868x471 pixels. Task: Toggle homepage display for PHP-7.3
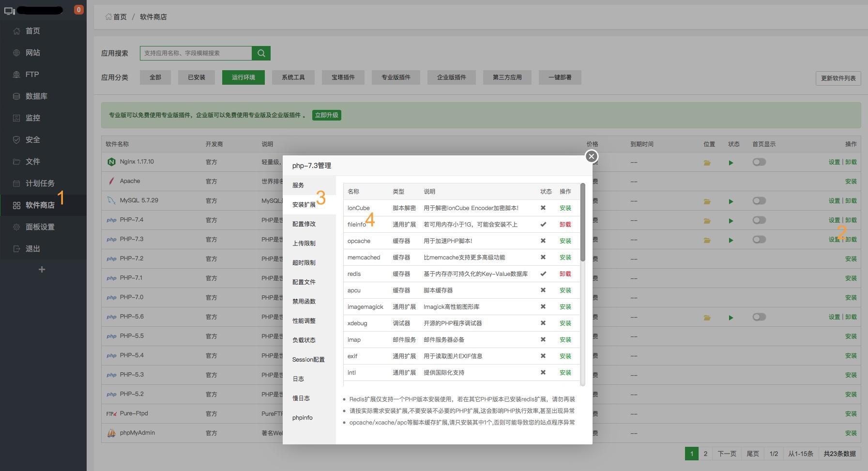pyautogui.click(x=759, y=240)
